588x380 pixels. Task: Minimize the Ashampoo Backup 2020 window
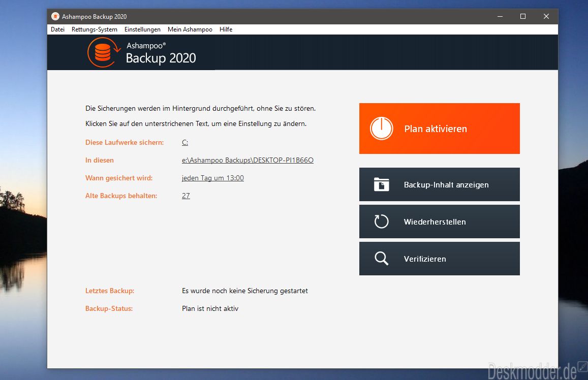pos(500,16)
